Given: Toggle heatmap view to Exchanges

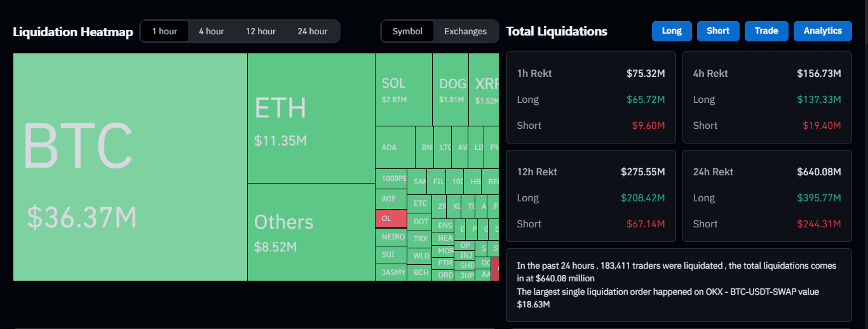Looking at the screenshot, I should 465,31.
